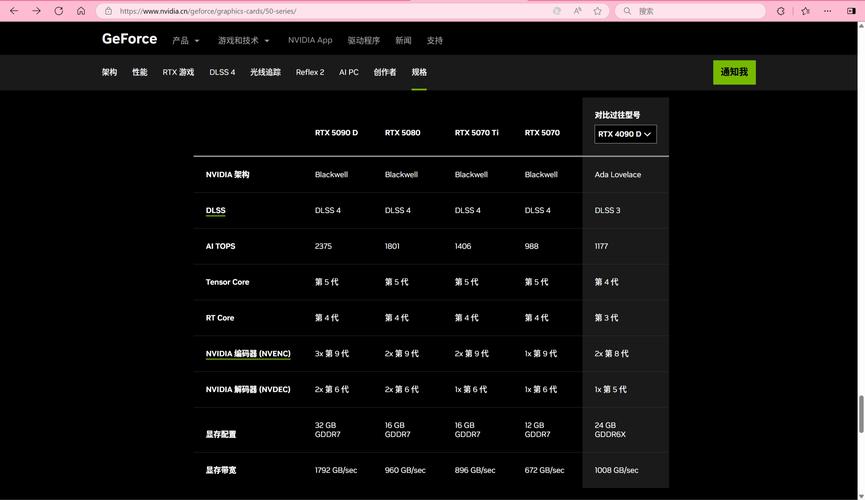Click the 1406 AI TOPS value

coord(463,246)
